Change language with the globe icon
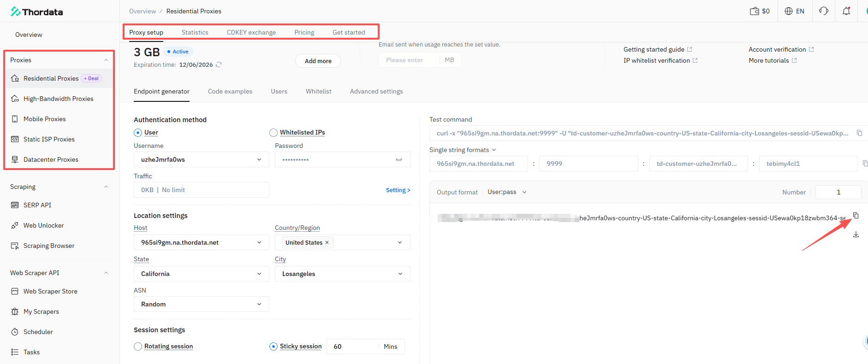The image size is (868, 364). (x=789, y=11)
